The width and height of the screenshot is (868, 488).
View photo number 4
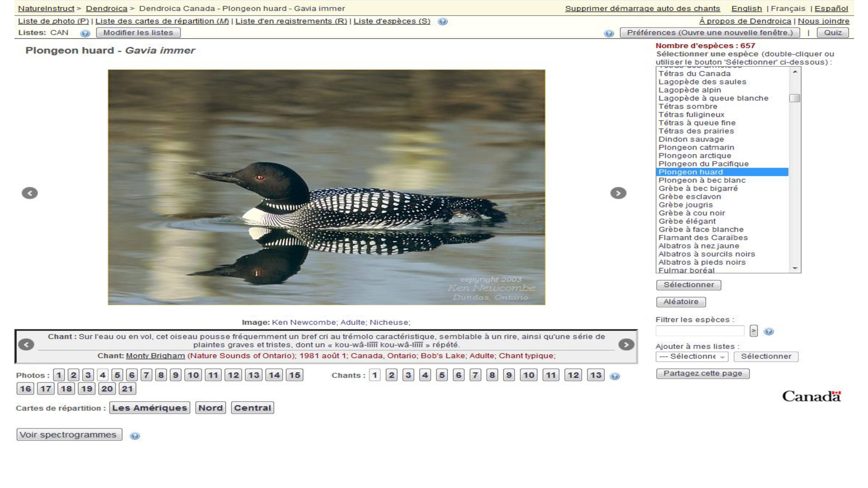(x=102, y=375)
